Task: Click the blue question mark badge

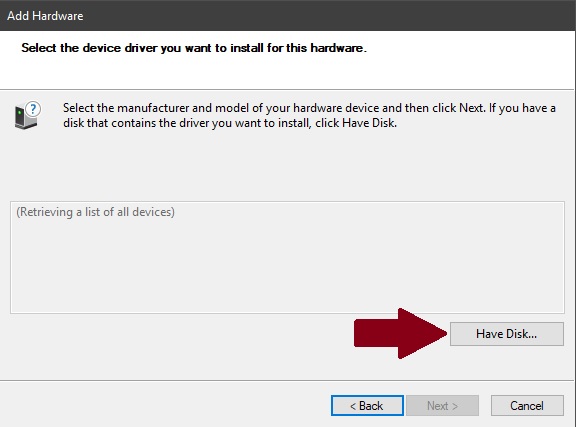Action: [x=33, y=109]
